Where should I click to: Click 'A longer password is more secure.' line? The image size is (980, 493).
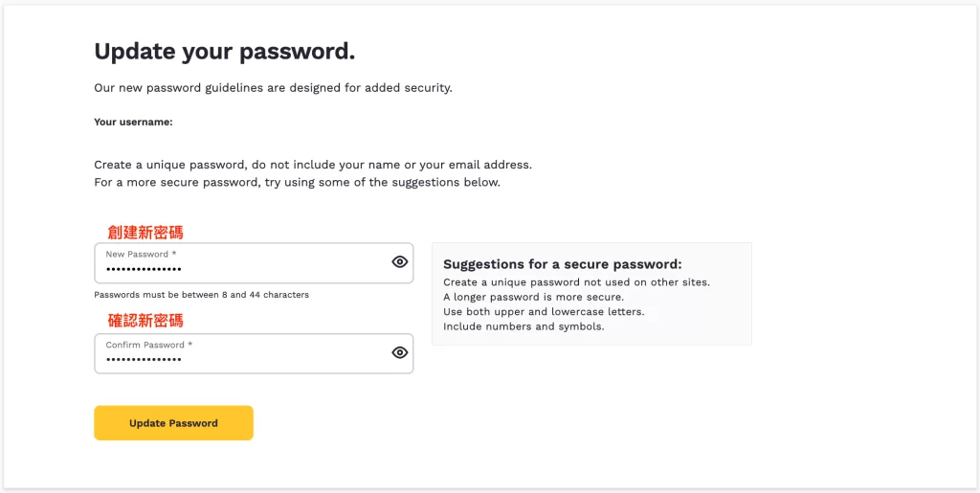534,297
